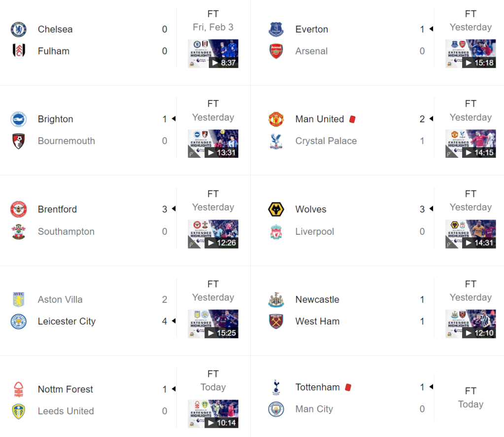Screen dimensions: 504x437
Task: Play Everton vs Arsenal highlights video
Action: pos(470,53)
